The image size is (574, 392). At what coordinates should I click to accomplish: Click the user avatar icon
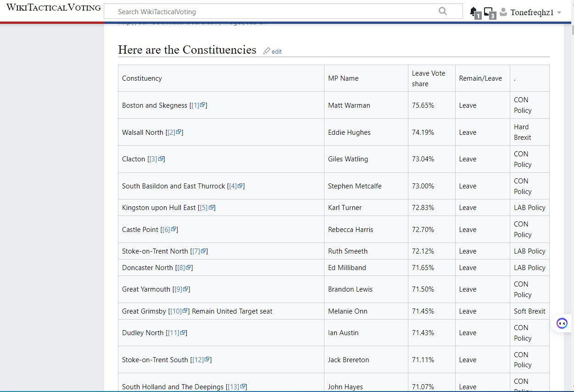coord(503,12)
